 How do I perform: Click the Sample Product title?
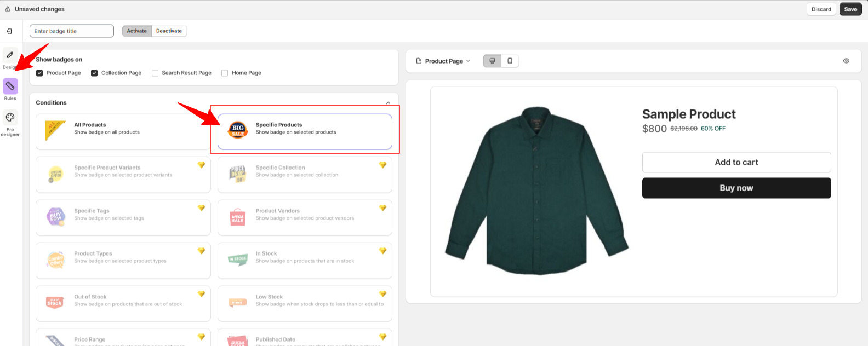(689, 114)
